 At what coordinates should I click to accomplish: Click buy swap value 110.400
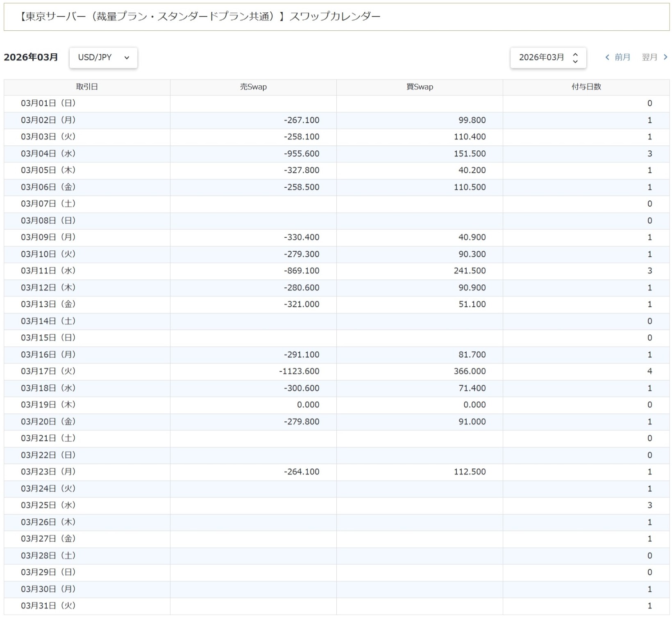(x=470, y=137)
